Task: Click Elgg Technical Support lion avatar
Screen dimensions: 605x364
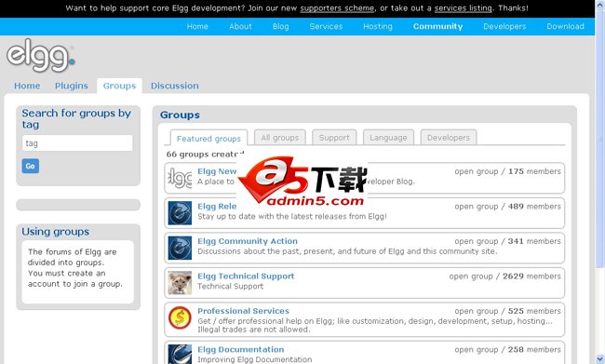Action: click(x=180, y=283)
